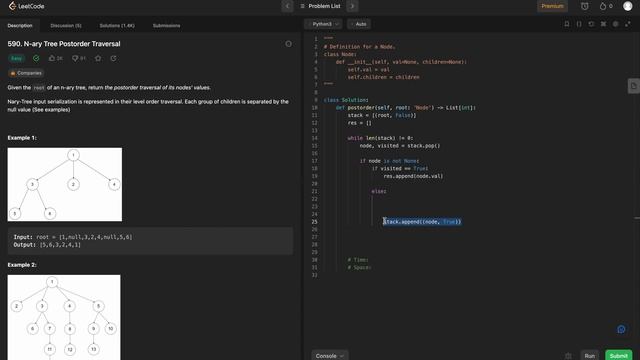Click the debug icon near Run
This screenshot has height=360, width=640.
click(x=568, y=356)
